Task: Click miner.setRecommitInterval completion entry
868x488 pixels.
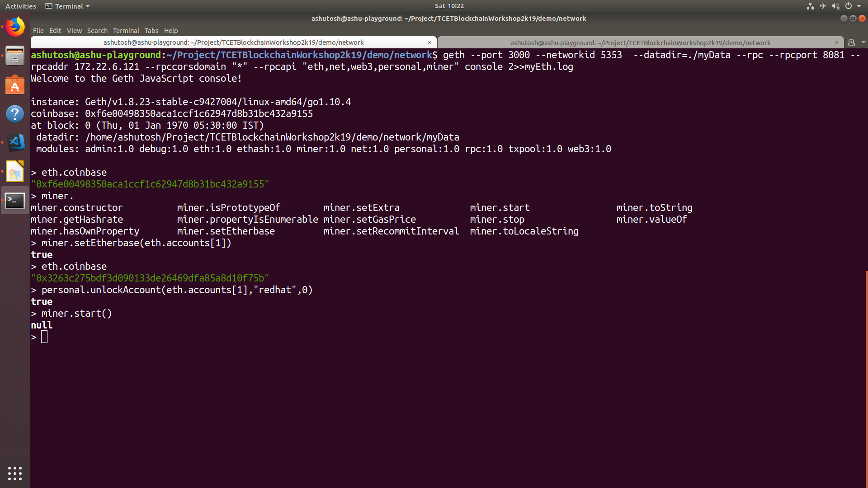Action: pyautogui.click(x=392, y=231)
